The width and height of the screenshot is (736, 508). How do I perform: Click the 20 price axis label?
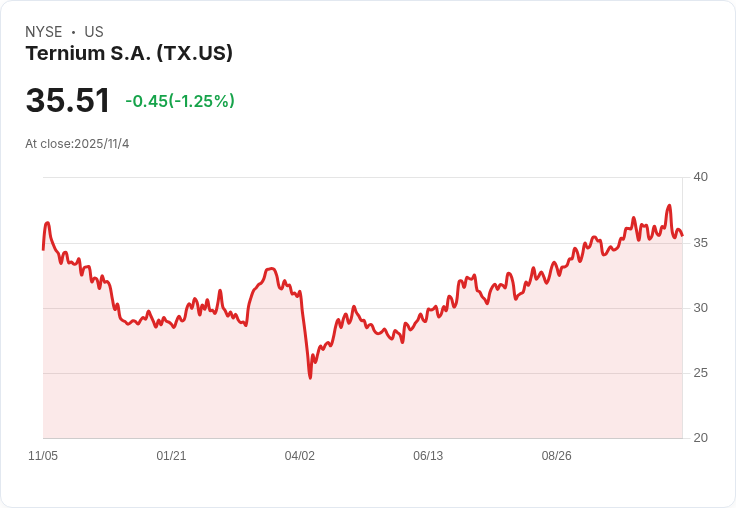pyautogui.click(x=700, y=438)
